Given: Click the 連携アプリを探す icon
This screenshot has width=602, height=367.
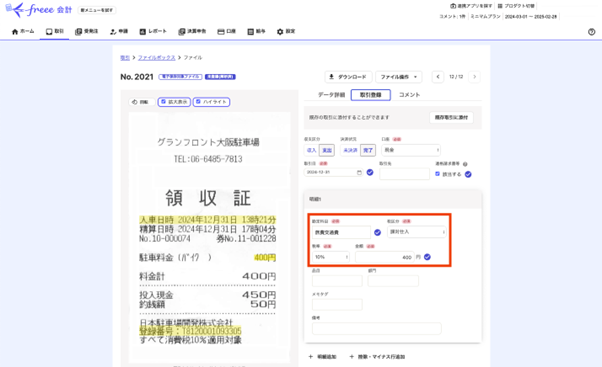Looking at the screenshot, I should [453, 6].
